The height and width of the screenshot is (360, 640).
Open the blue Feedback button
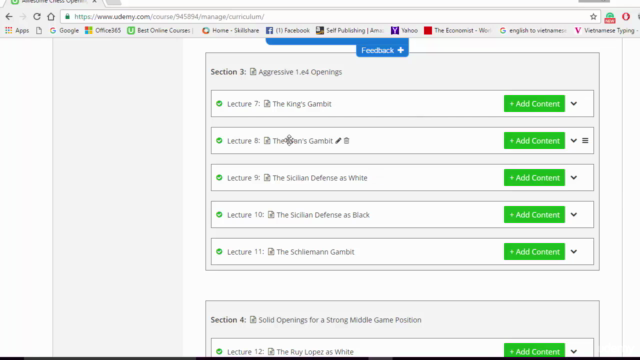tap(382, 50)
